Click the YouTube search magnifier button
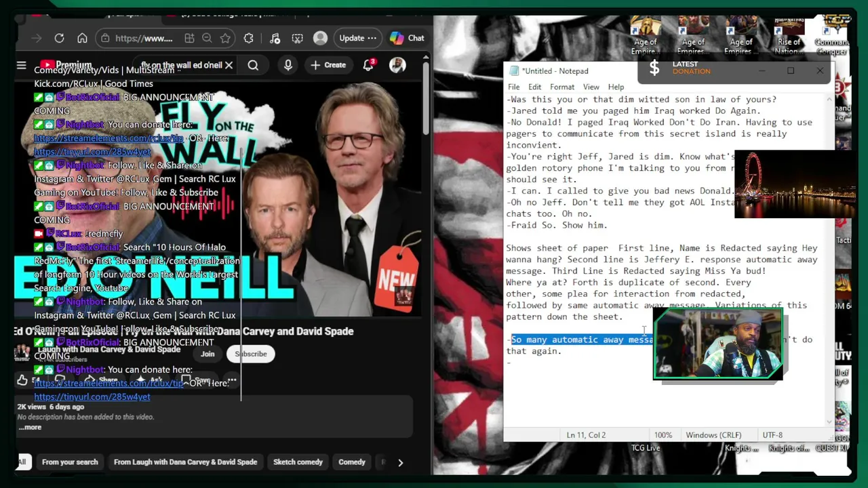The image size is (868, 488). point(253,65)
